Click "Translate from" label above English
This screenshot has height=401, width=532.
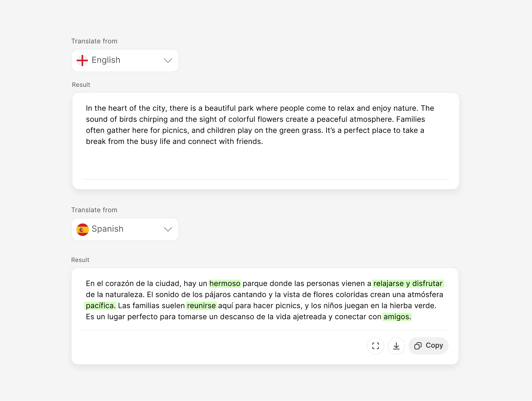pyautogui.click(x=94, y=41)
